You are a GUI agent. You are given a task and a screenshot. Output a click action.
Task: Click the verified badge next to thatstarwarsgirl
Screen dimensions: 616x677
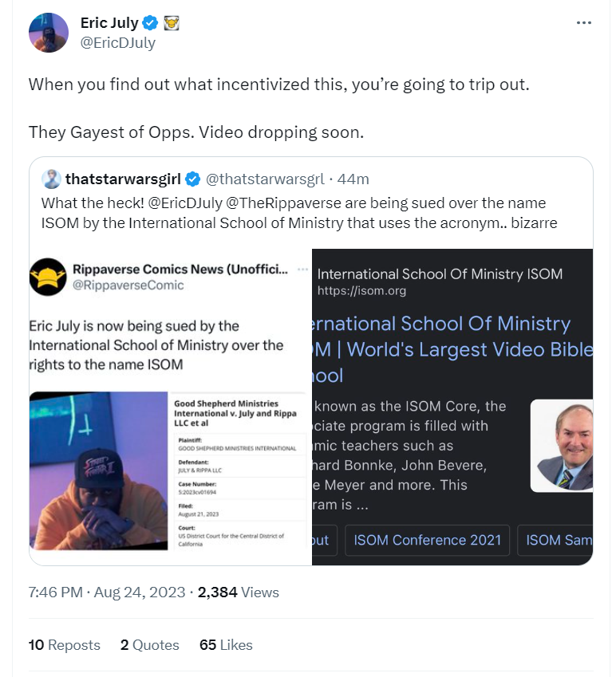point(194,179)
